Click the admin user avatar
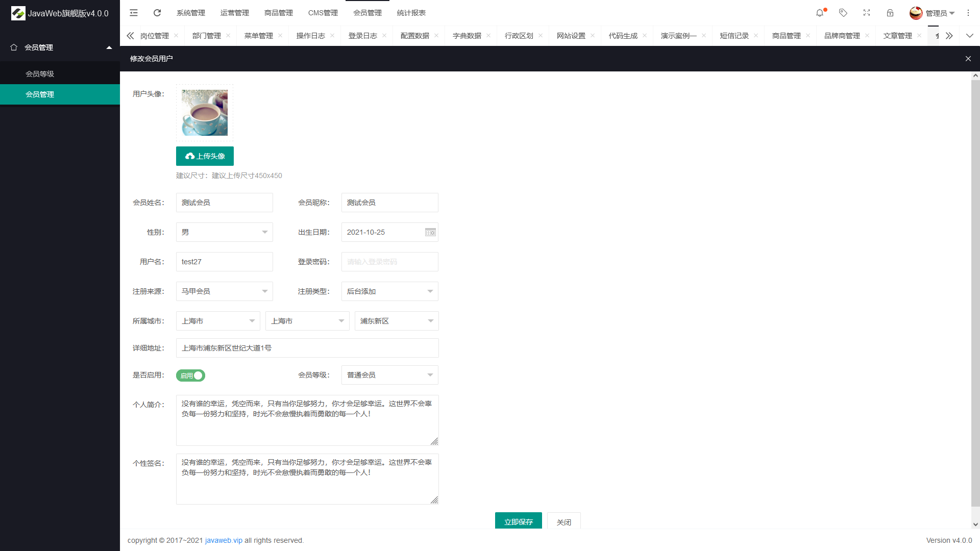Viewport: 980px width, 551px height. pyautogui.click(x=916, y=13)
